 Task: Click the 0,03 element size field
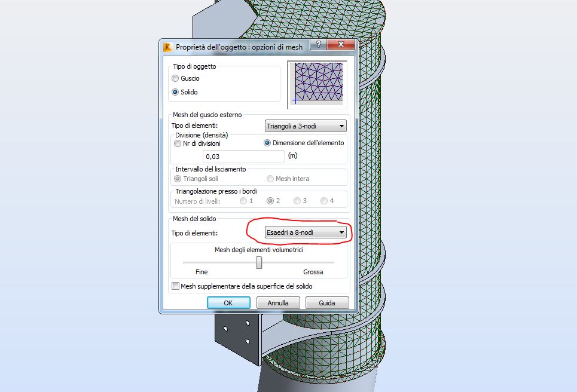[x=243, y=157]
